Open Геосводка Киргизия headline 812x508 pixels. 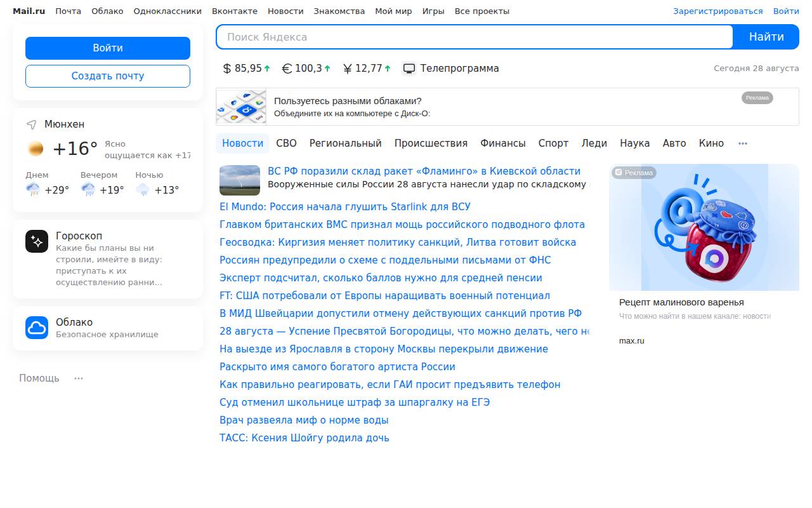(398, 243)
